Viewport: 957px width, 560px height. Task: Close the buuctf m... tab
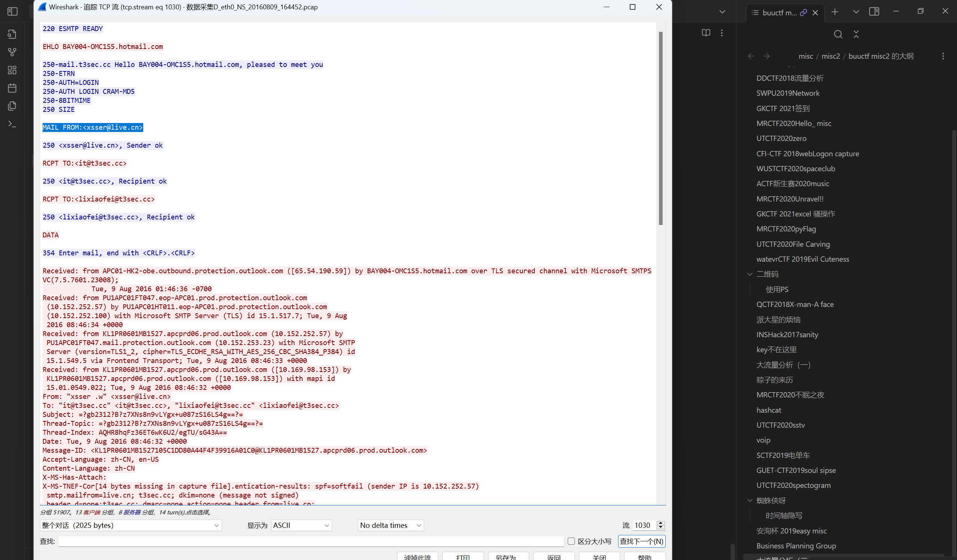(815, 13)
